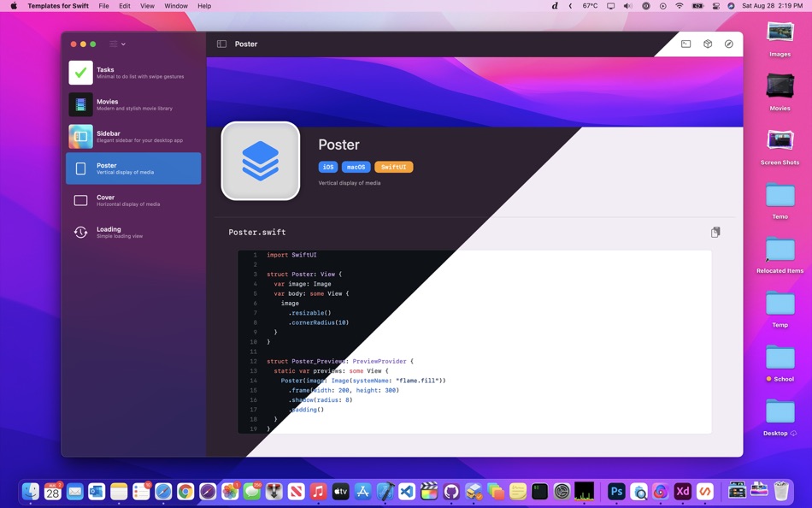Open Photoshop from the Dock
The width and height of the screenshot is (812, 508).
(x=616, y=491)
